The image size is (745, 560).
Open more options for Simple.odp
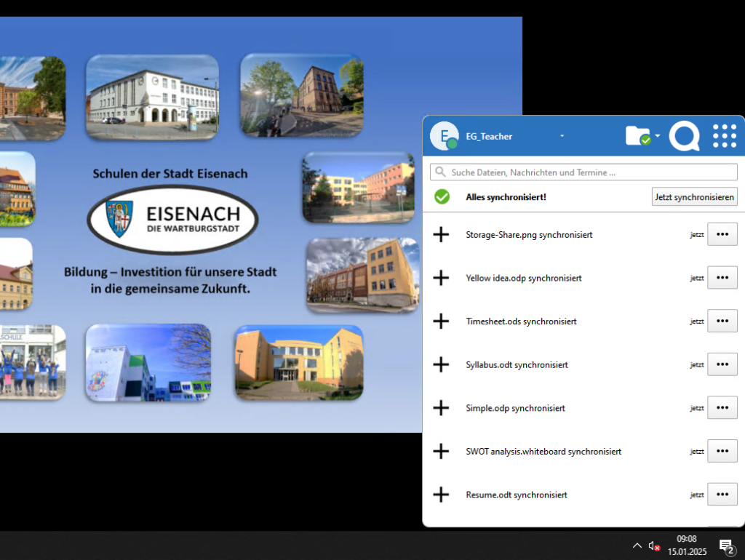pyautogui.click(x=722, y=407)
